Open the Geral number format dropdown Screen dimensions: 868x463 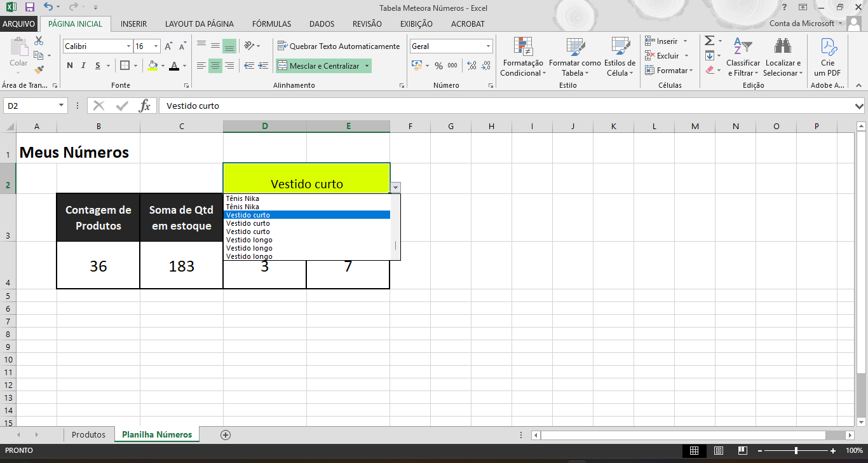pos(489,46)
